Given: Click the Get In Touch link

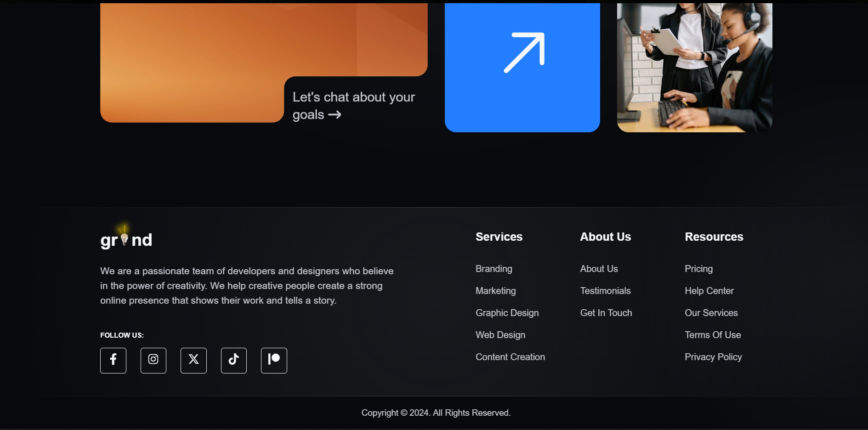Looking at the screenshot, I should coord(606,313).
